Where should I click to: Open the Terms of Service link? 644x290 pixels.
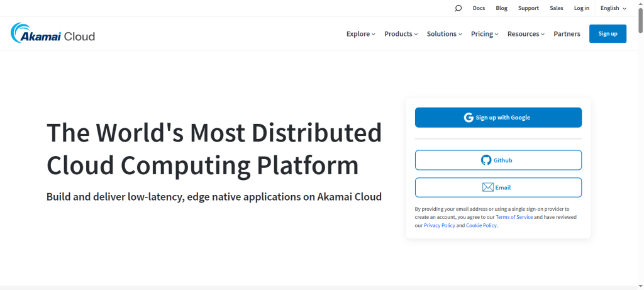tap(514, 217)
